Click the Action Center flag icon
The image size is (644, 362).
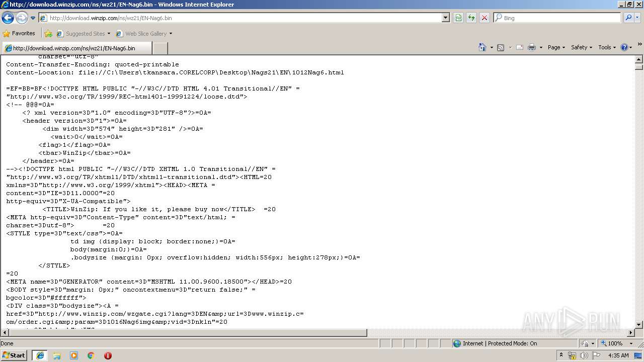click(596, 355)
